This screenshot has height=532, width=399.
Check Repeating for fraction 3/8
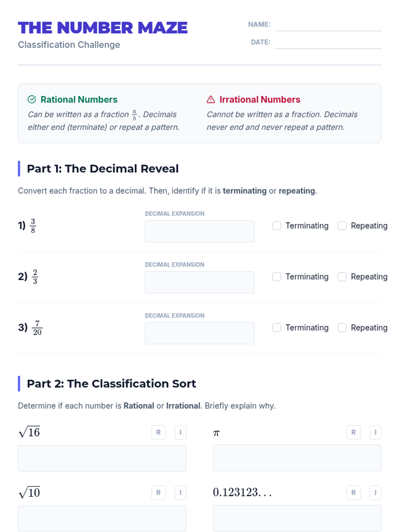click(x=342, y=226)
